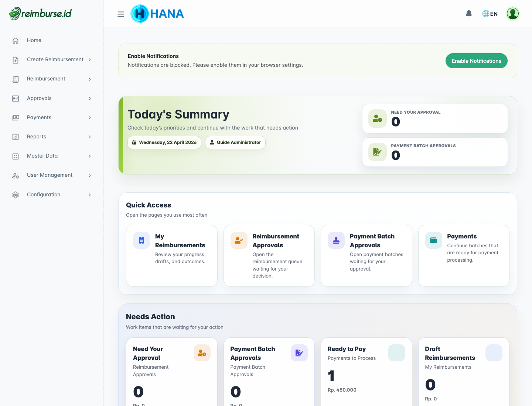Image resolution: width=532 pixels, height=406 pixels.
Task: Click the Payments wallet icon
Action: coord(433,240)
